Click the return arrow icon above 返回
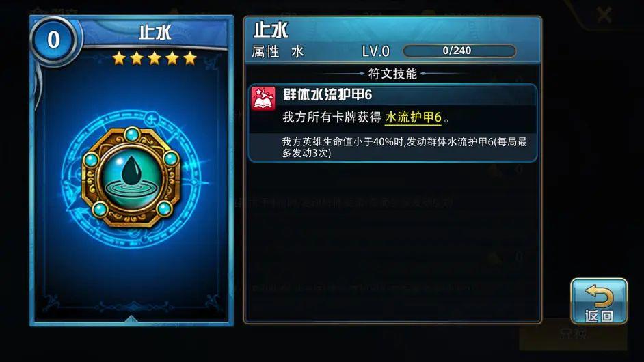 (x=598, y=296)
